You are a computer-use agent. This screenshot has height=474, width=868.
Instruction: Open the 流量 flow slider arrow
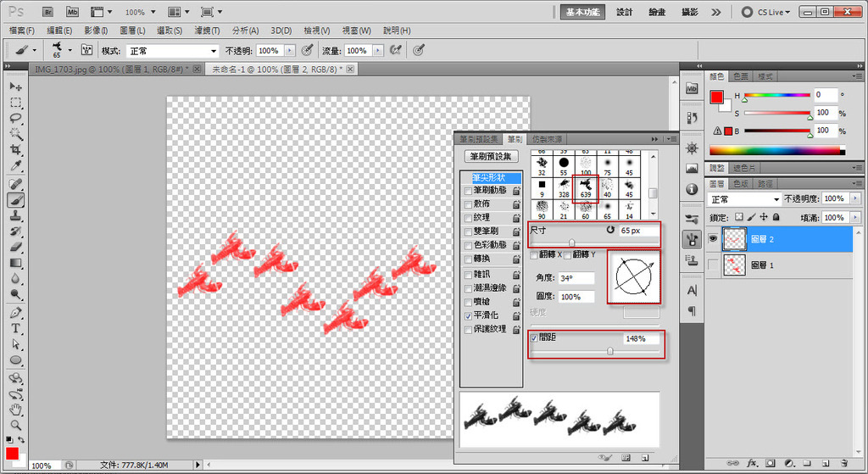click(x=377, y=50)
